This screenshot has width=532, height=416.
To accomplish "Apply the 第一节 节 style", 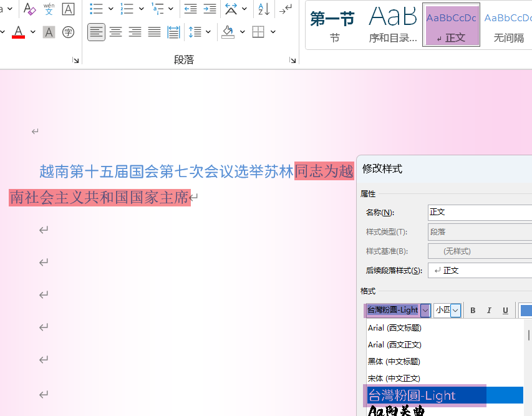I will pos(333,26).
